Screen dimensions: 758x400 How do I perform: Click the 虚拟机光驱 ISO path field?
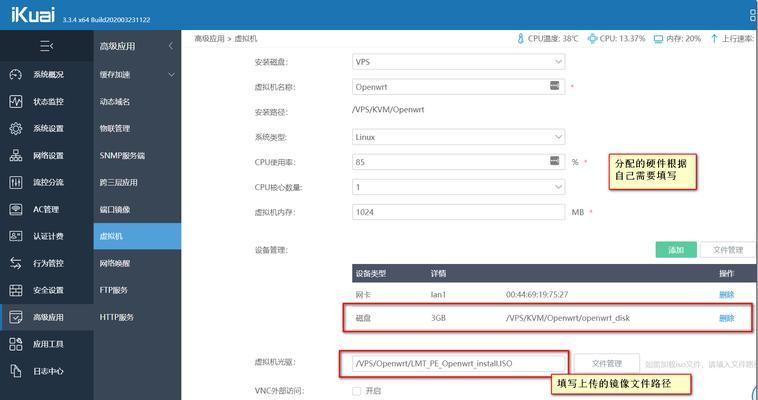pos(458,363)
